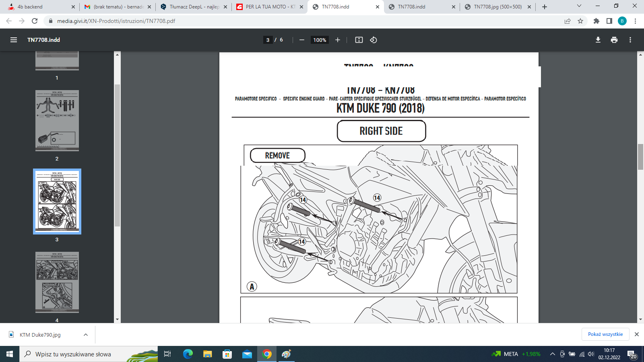Click the Pokaż wszystkie button
This screenshot has height=362, width=644.
(x=605, y=334)
